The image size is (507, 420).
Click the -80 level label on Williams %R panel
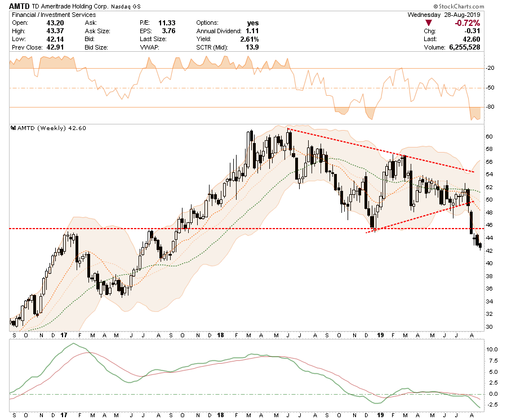pos(491,107)
